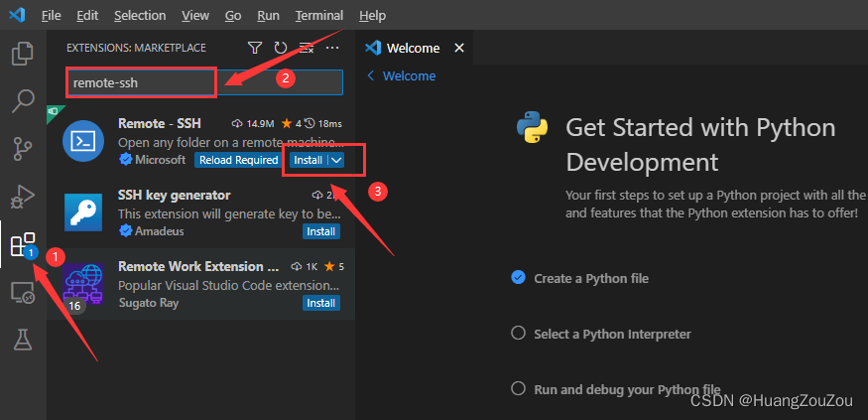
Task: Open the Selection menu
Action: 141,16
